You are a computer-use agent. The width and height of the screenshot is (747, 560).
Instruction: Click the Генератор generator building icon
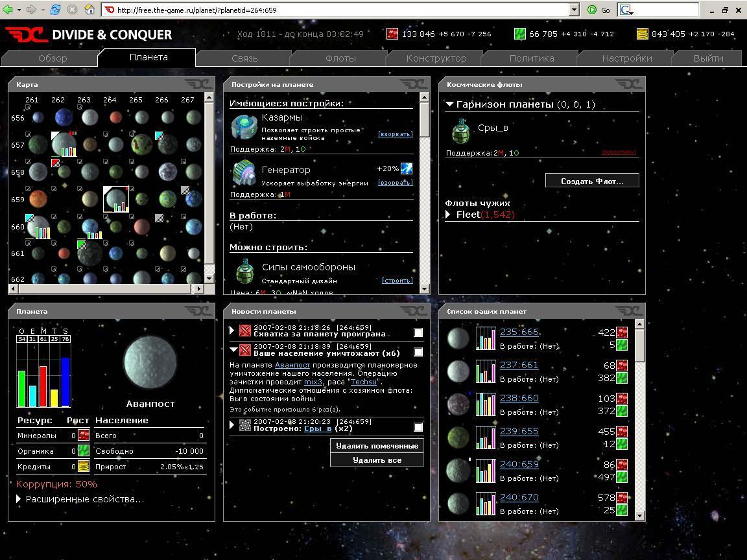click(244, 173)
